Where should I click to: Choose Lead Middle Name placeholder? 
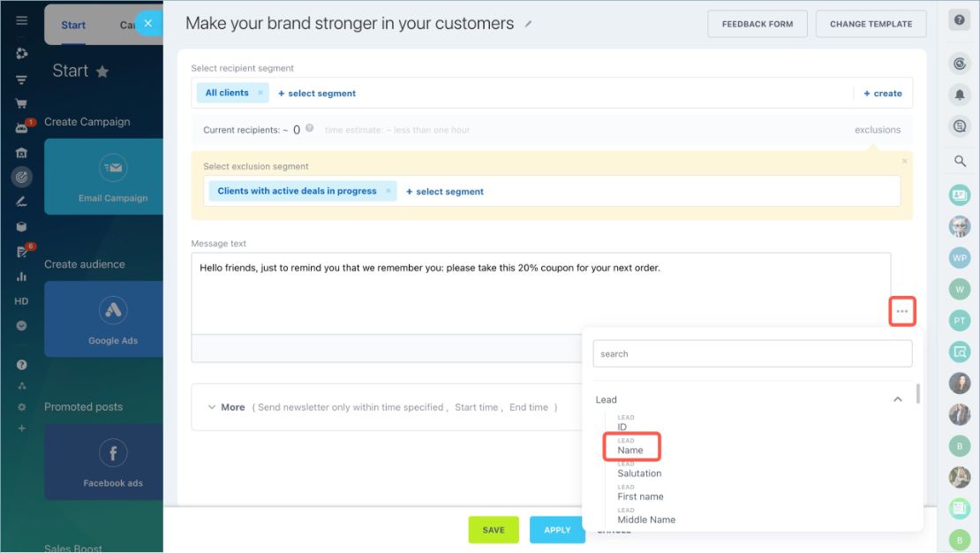[x=646, y=516]
